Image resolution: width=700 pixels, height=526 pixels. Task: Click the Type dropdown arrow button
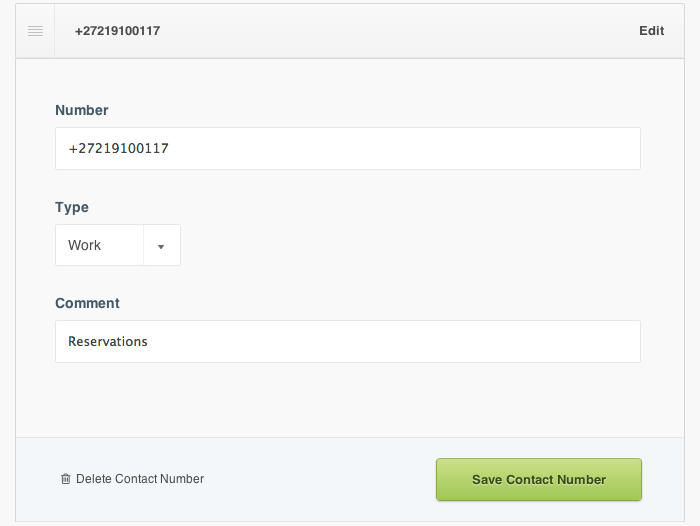tap(161, 246)
